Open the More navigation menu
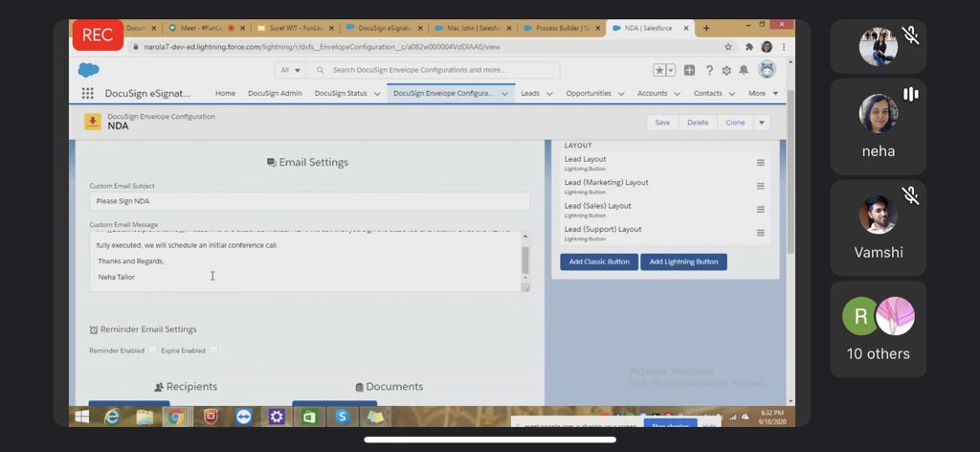The width and height of the screenshot is (980, 452). point(763,93)
